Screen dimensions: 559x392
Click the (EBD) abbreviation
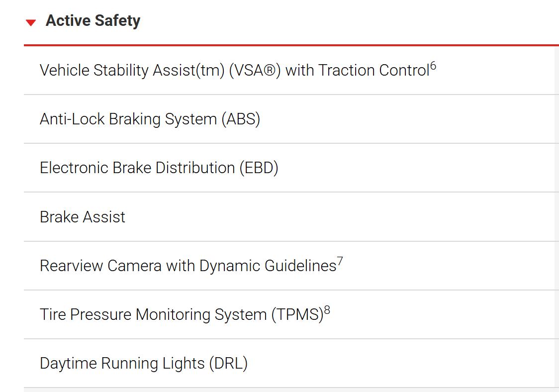(x=259, y=168)
